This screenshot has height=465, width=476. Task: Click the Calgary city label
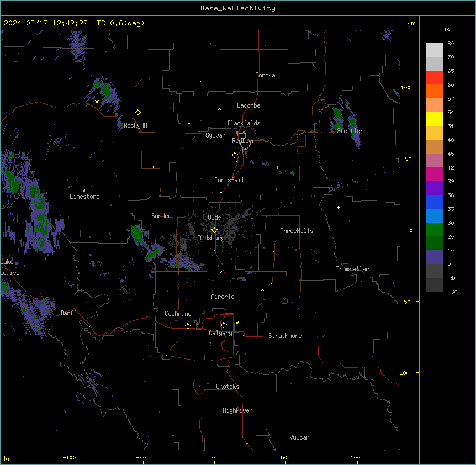(220, 333)
